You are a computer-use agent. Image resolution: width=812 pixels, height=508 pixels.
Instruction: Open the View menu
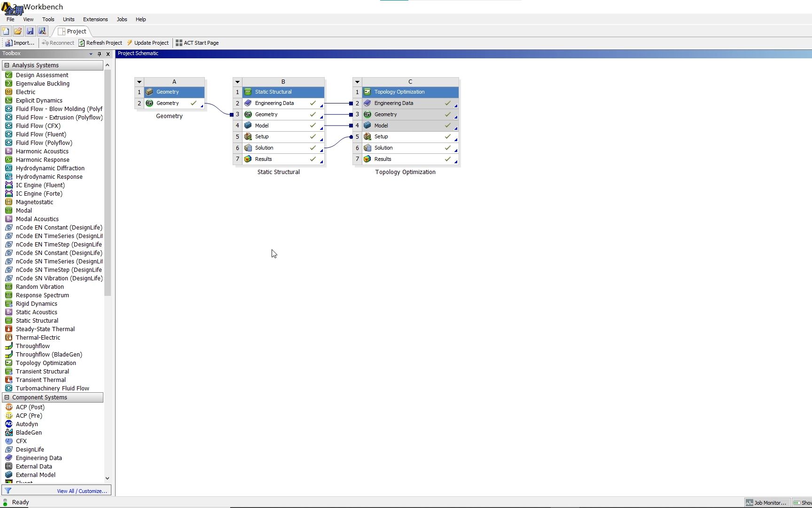tap(28, 19)
